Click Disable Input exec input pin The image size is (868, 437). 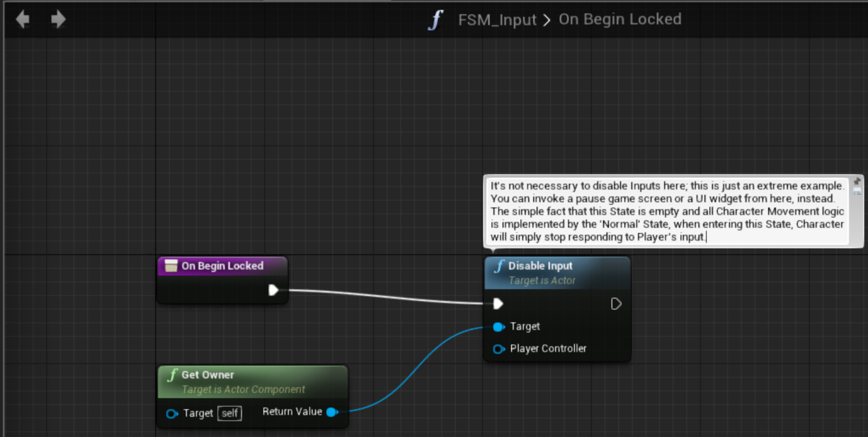498,304
